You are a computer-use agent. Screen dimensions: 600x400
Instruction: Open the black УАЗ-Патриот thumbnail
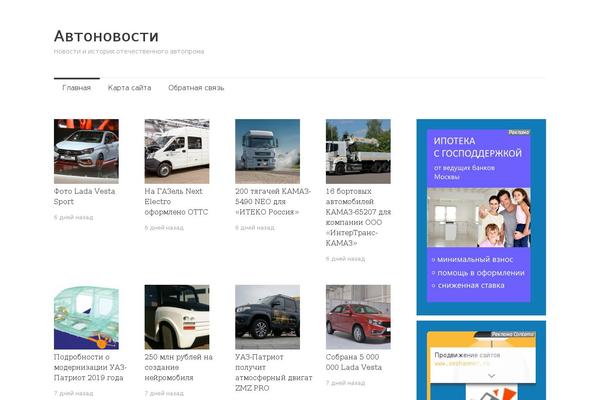pos(267,317)
